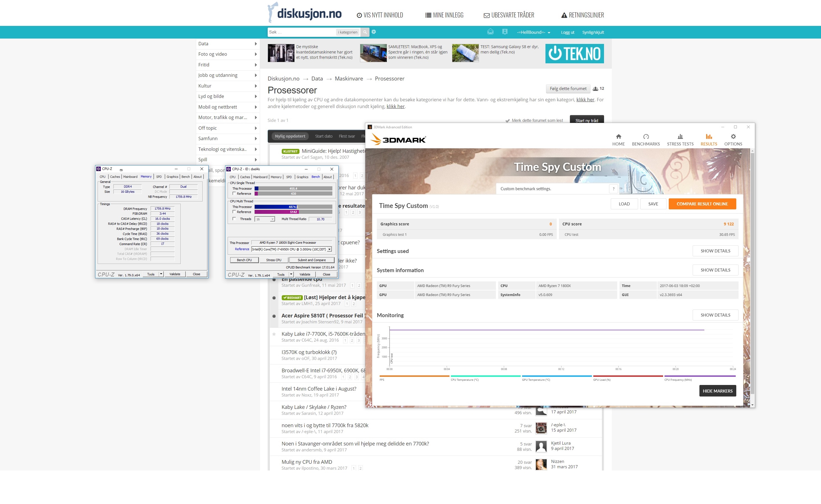
Task: Click Submit and Compare button
Action: tap(311, 260)
